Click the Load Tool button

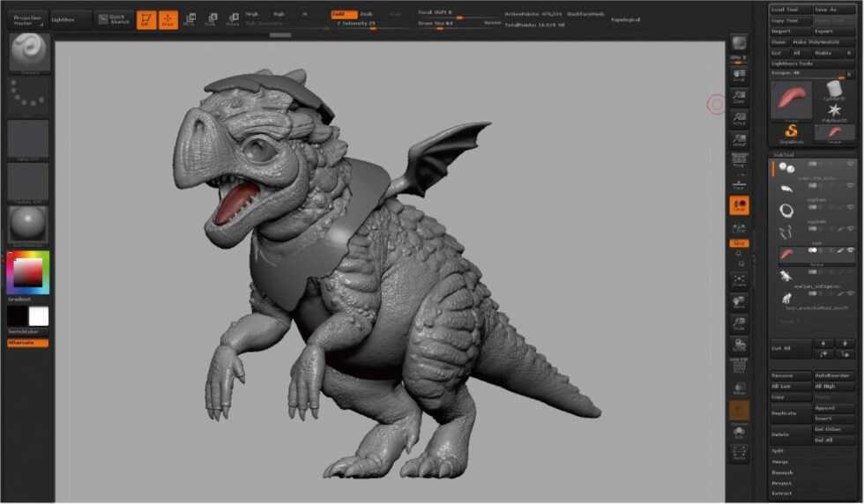point(789,9)
